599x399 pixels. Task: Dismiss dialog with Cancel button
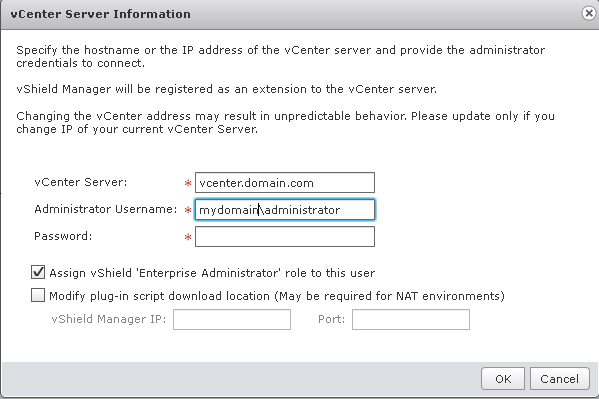tap(559, 379)
